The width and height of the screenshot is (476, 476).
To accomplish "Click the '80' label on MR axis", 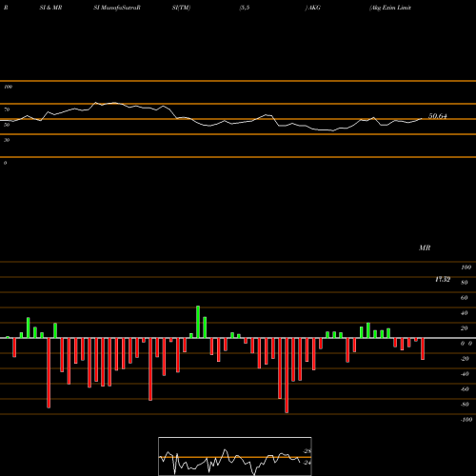I will (464, 283).
